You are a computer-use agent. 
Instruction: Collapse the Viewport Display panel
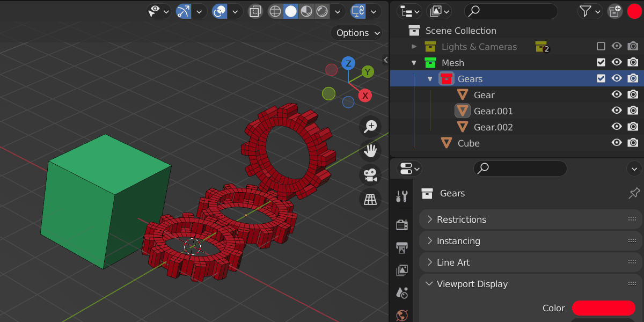[531, 284]
